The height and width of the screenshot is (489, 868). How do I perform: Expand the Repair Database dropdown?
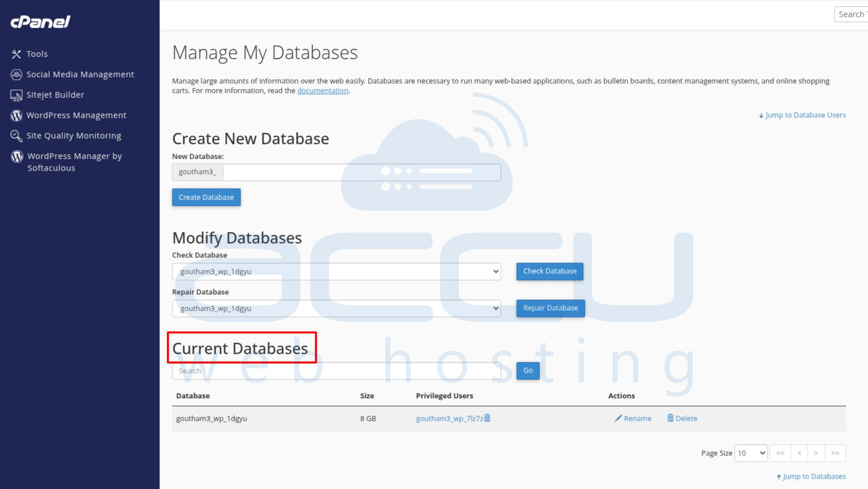pos(336,309)
